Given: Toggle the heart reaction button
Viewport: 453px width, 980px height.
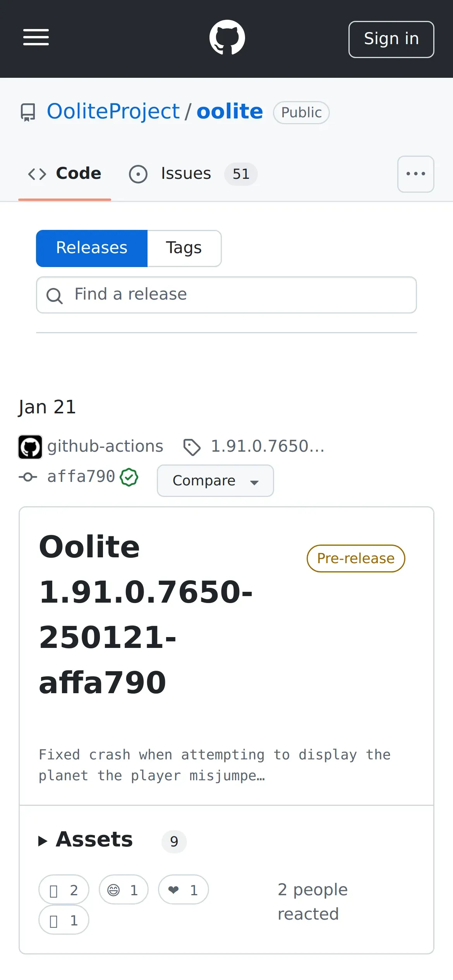Looking at the screenshot, I should click(x=183, y=890).
